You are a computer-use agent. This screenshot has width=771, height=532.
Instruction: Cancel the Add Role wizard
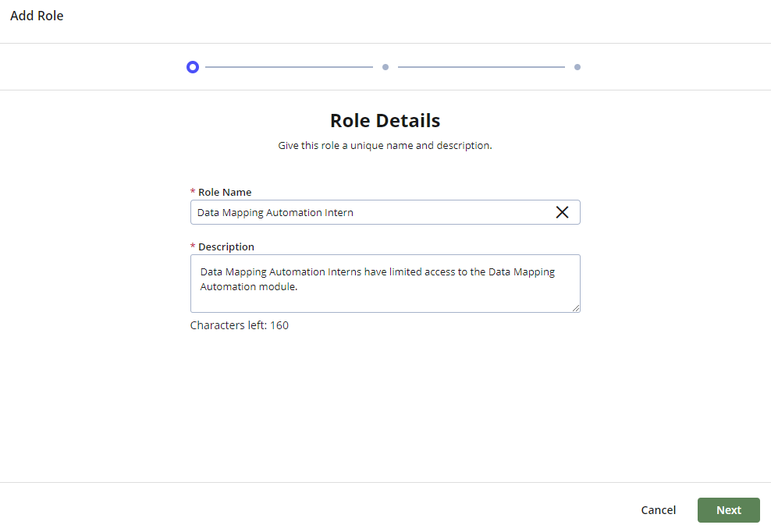[658, 509]
